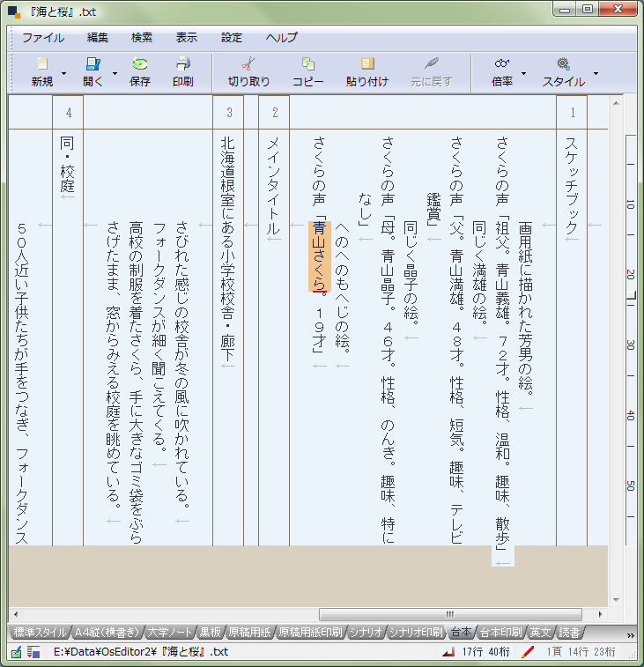644x667 pixels.
Task: Switch to the 読書 tab
Action: click(569, 633)
